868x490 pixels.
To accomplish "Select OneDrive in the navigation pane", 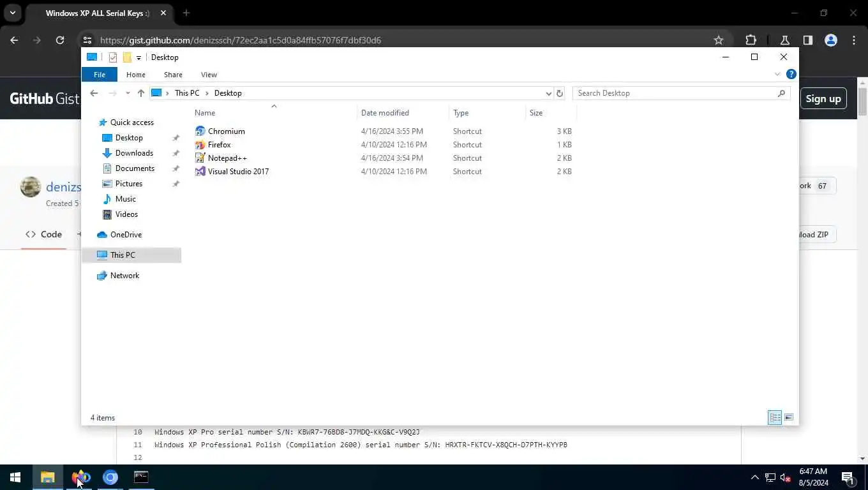I will point(126,235).
